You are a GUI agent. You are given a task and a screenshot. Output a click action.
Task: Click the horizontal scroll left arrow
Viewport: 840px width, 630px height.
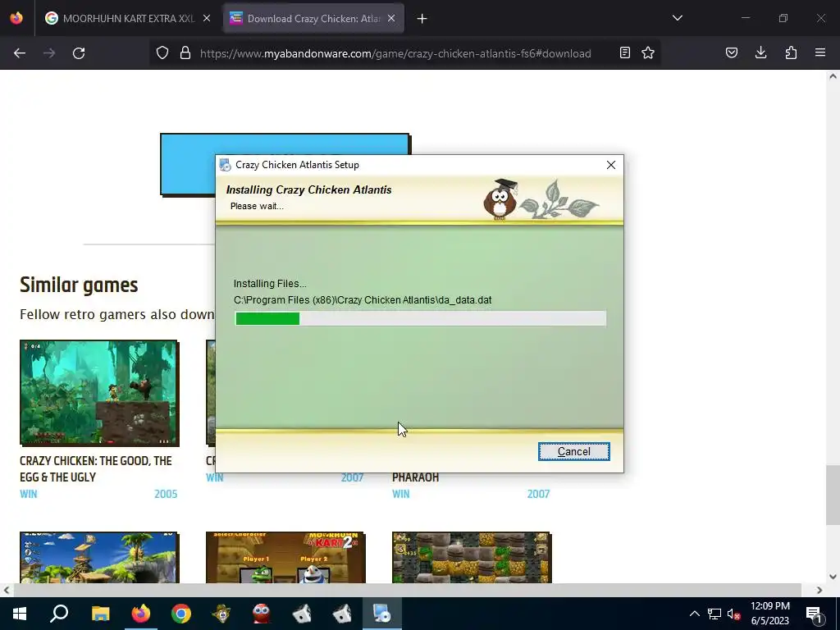point(6,591)
